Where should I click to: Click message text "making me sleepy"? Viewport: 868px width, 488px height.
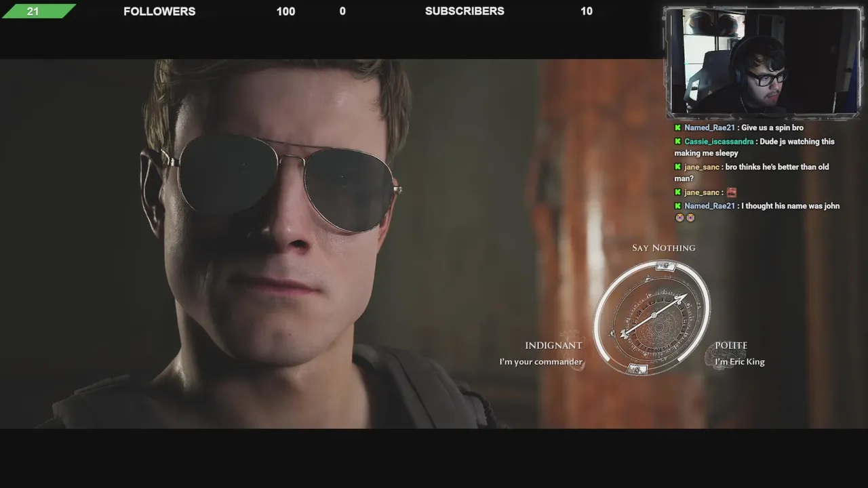pos(706,154)
